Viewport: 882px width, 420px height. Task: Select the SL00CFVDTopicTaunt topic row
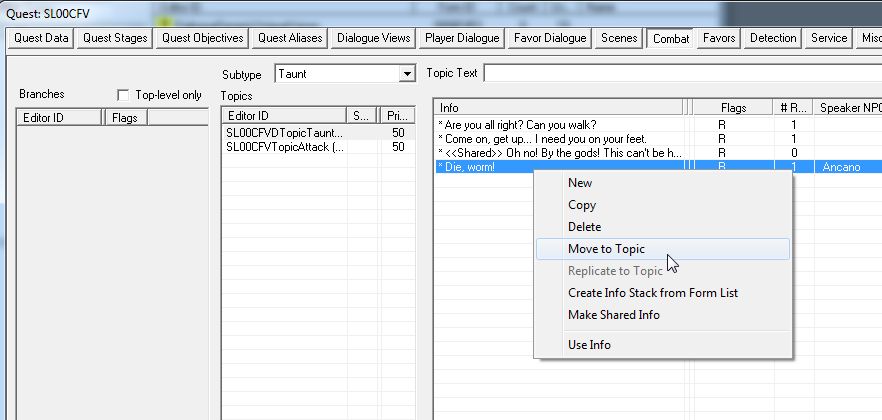coord(318,133)
